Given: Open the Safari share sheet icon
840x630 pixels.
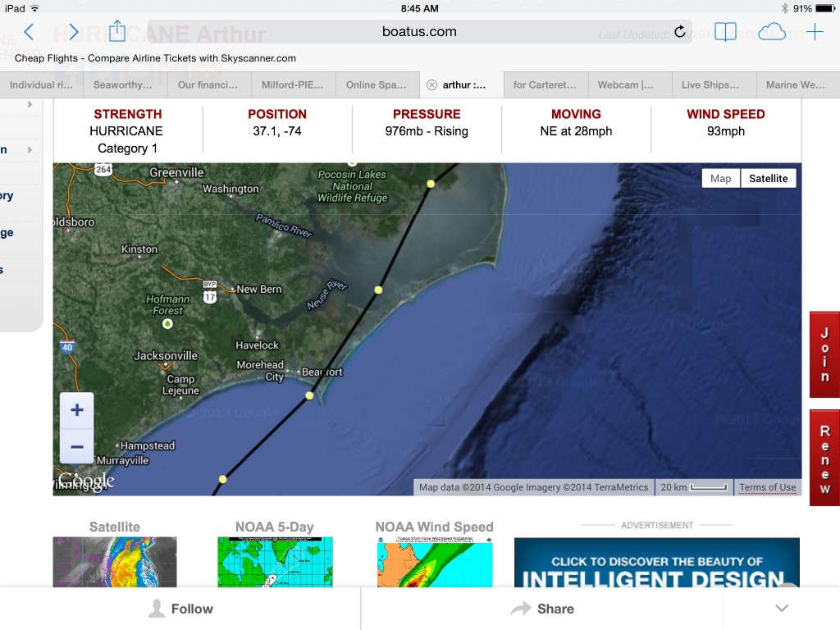Looking at the screenshot, I should coord(117,31).
